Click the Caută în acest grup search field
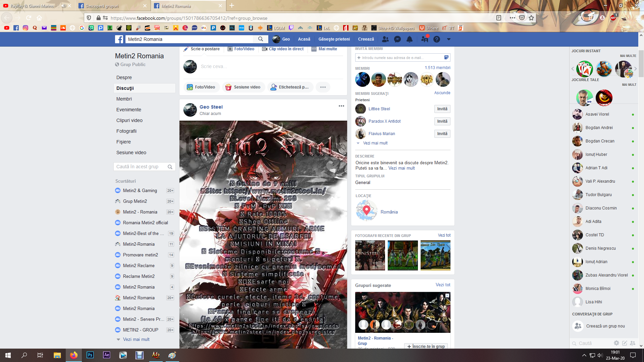This screenshot has width=644, height=362. click(141, 167)
